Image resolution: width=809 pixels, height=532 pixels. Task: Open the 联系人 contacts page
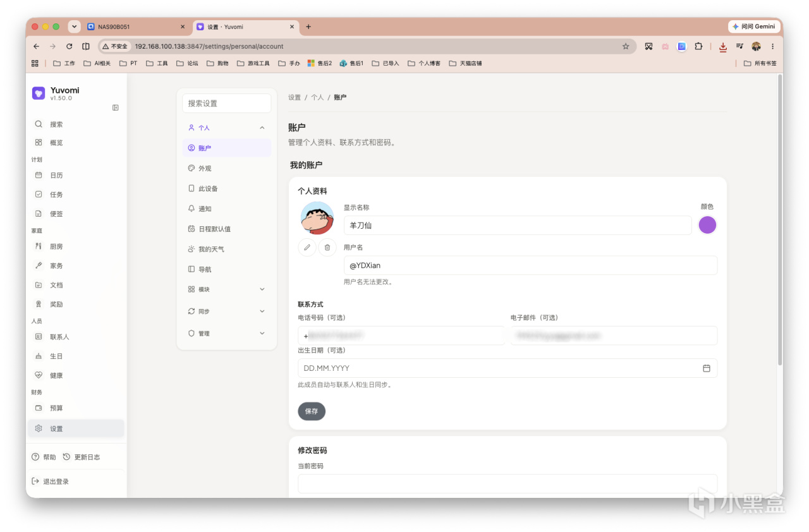pos(76,337)
